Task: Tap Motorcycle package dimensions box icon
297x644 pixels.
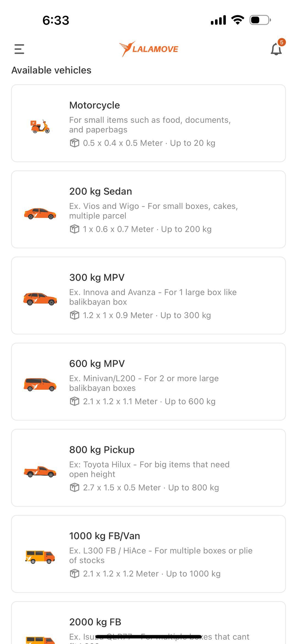Action: coord(74,143)
